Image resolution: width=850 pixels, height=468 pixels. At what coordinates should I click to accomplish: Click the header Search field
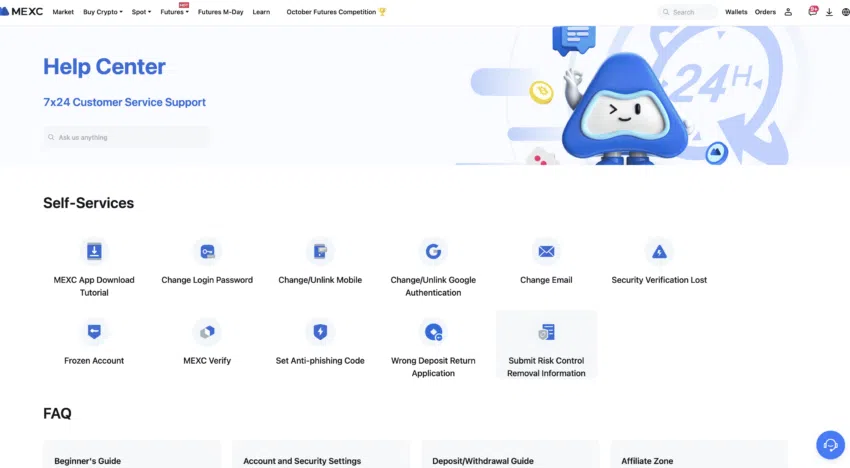tap(687, 12)
